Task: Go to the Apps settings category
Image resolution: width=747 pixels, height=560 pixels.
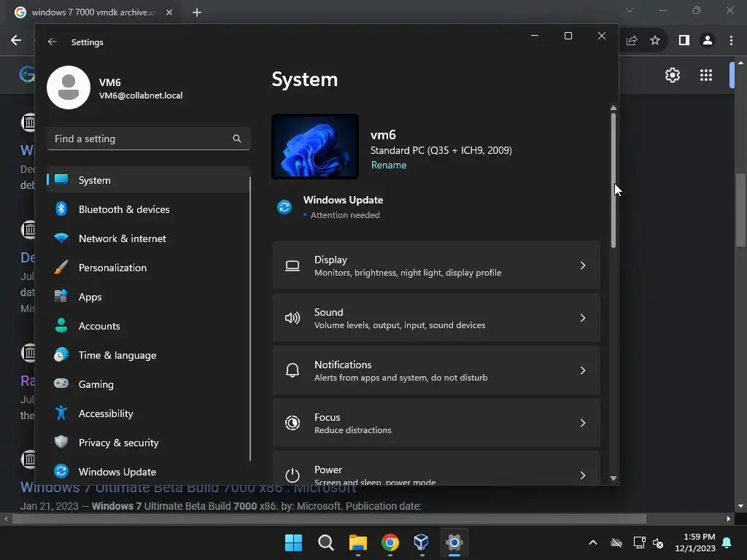Action: pos(148,297)
